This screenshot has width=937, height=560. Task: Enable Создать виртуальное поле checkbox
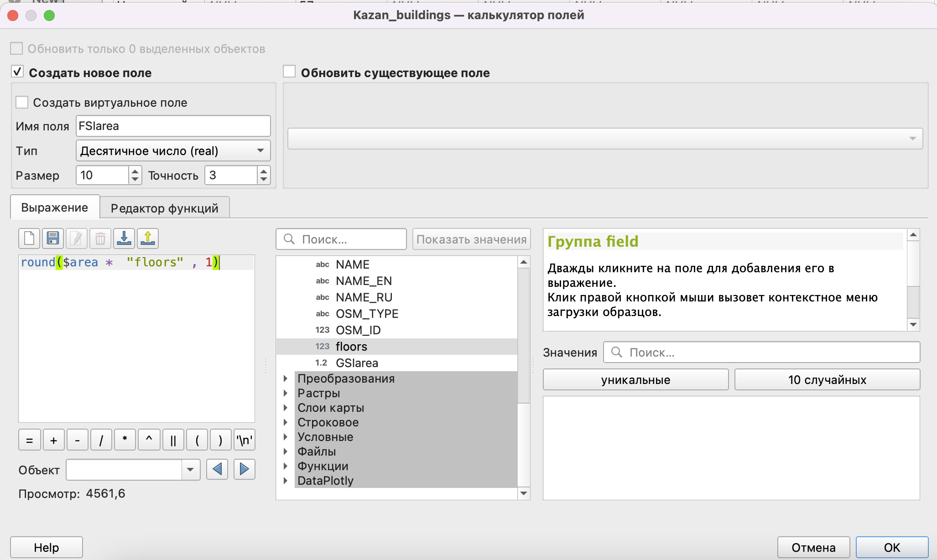pyautogui.click(x=22, y=102)
